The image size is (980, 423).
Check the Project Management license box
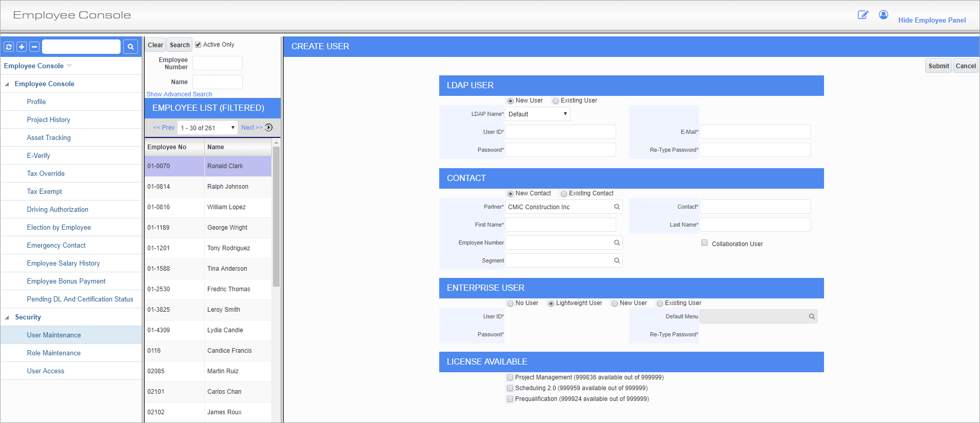(x=510, y=377)
